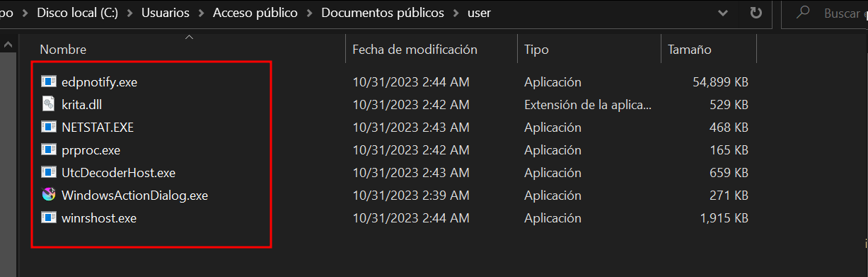Collapse the navigation pane up arrow
The height and width of the screenshot is (277, 868).
click(8, 45)
